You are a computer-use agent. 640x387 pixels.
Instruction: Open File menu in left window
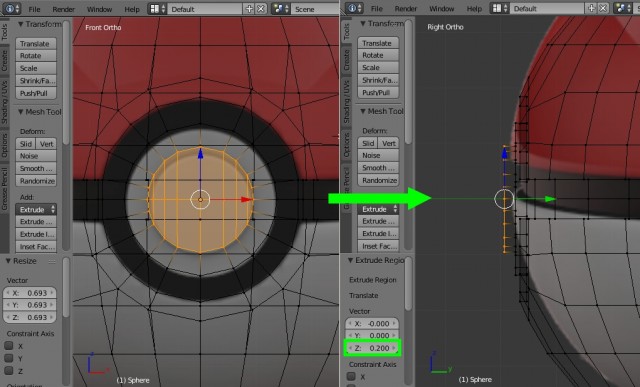34,9
